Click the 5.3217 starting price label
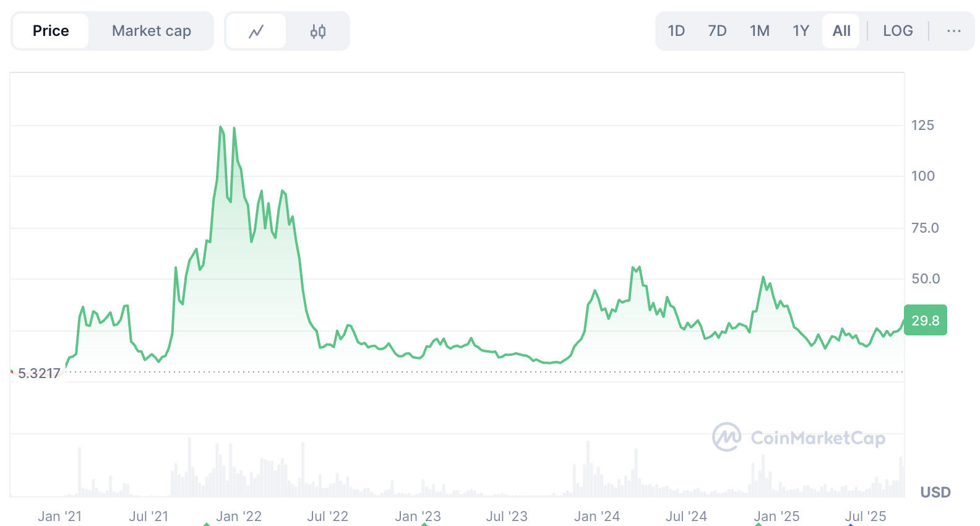 39,373
